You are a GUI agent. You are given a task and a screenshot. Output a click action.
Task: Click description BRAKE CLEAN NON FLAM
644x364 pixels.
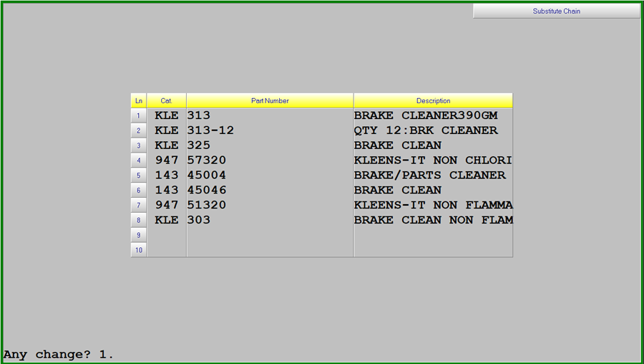[x=434, y=220]
